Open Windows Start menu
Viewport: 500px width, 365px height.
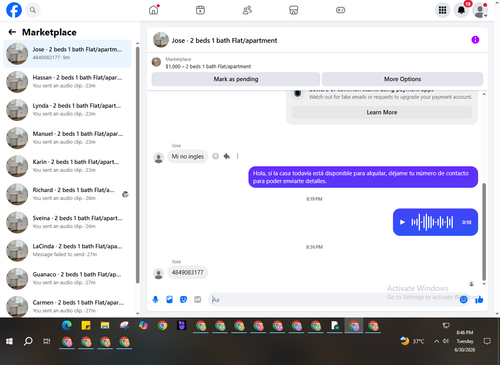(9, 341)
